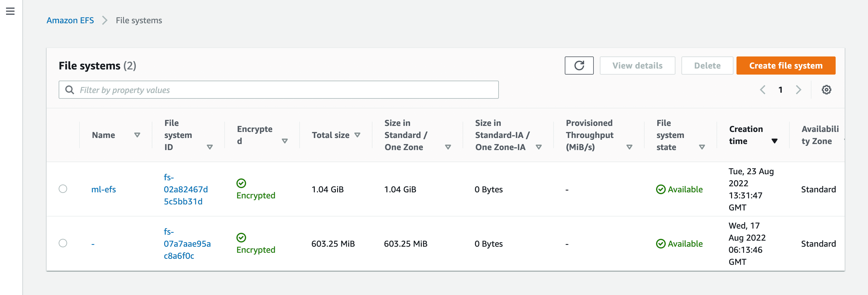Click Create file system button
868x295 pixels.
(x=785, y=65)
